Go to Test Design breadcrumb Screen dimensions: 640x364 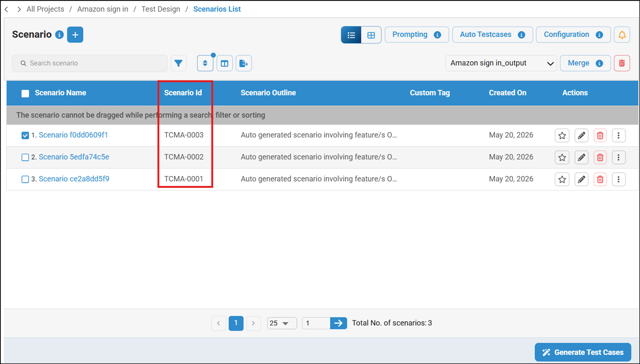161,9
